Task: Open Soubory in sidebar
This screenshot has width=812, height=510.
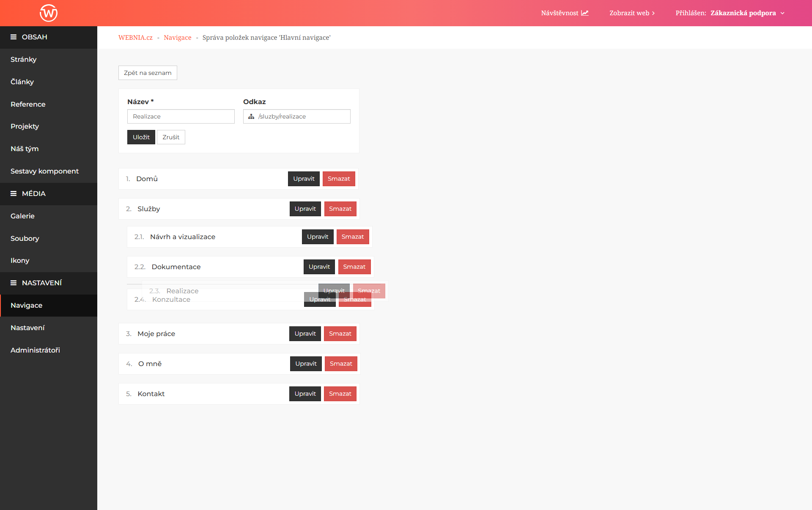Action: 49,239
